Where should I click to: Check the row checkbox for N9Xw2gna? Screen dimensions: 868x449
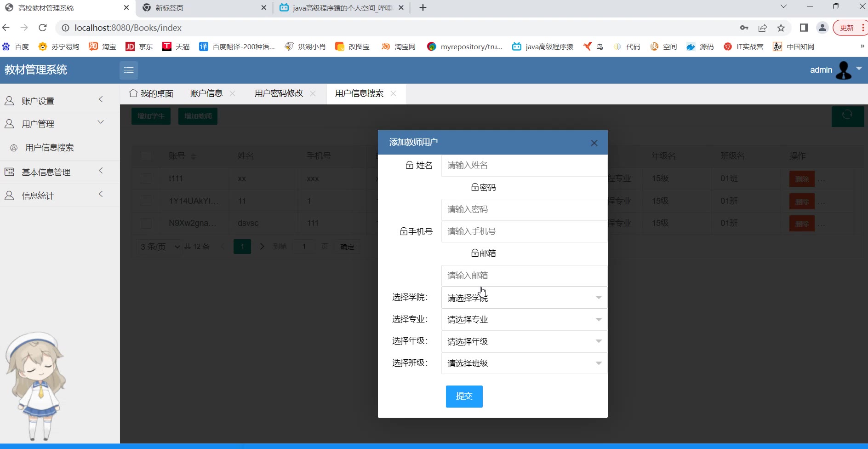coord(146,223)
